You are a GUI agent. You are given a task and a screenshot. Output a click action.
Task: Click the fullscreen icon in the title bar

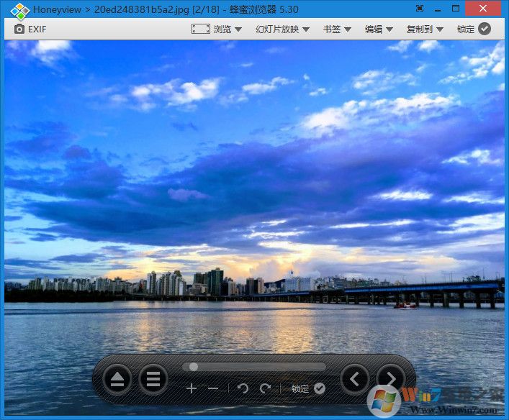[420, 9]
